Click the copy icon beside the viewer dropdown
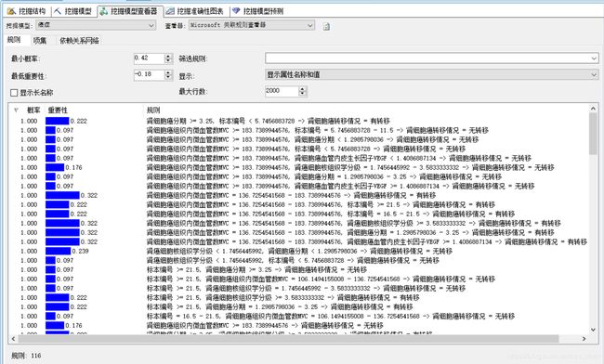This screenshot has width=604, height=364. [x=326, y=26]
